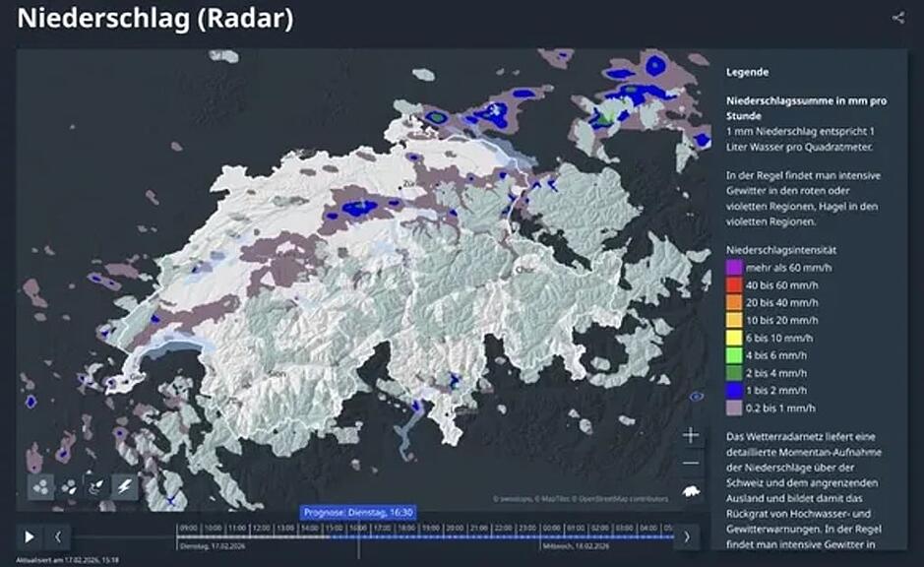Viewport: 924px width, 567px height.
Task: Select the precipitation type droplets layer icon
Action: [x=70, y=485]
